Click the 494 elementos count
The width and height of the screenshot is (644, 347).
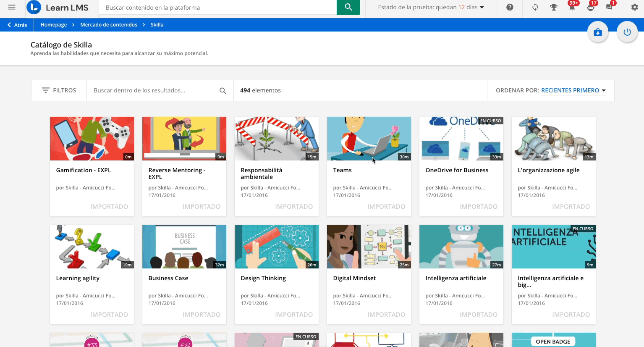coord(260,90)
